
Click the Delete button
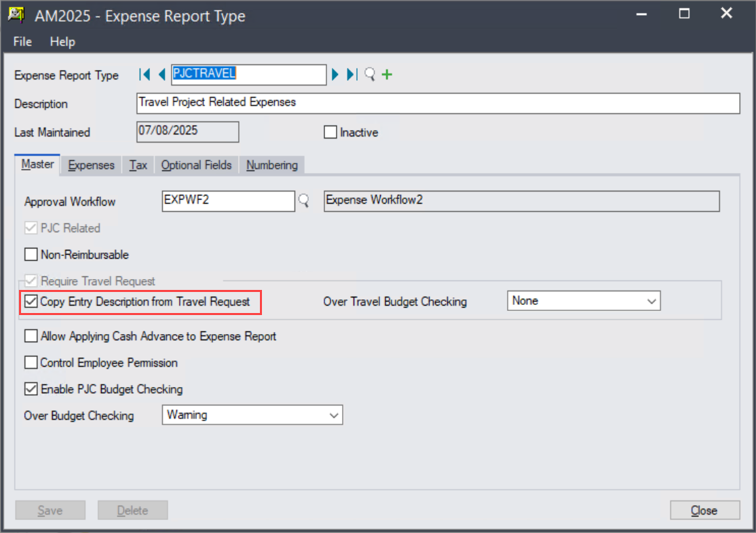point(132,511)
